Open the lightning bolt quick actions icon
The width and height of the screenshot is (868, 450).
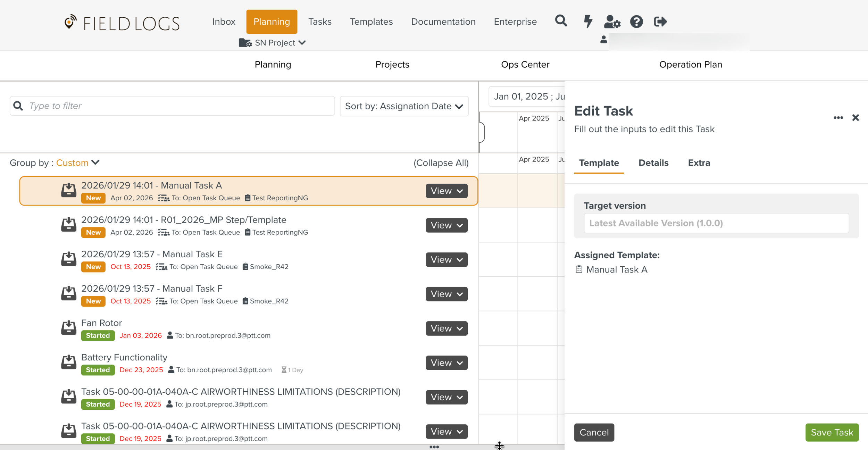(587, 22)
